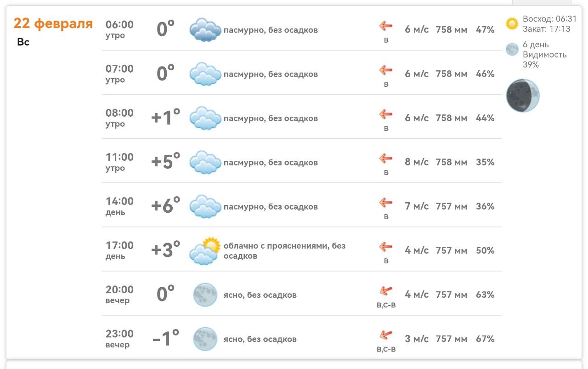Image resolution: width=588 pixels, height=369 pixels.
Task: Click the +6° temperature at 14:00
Action: pos(165,206)
